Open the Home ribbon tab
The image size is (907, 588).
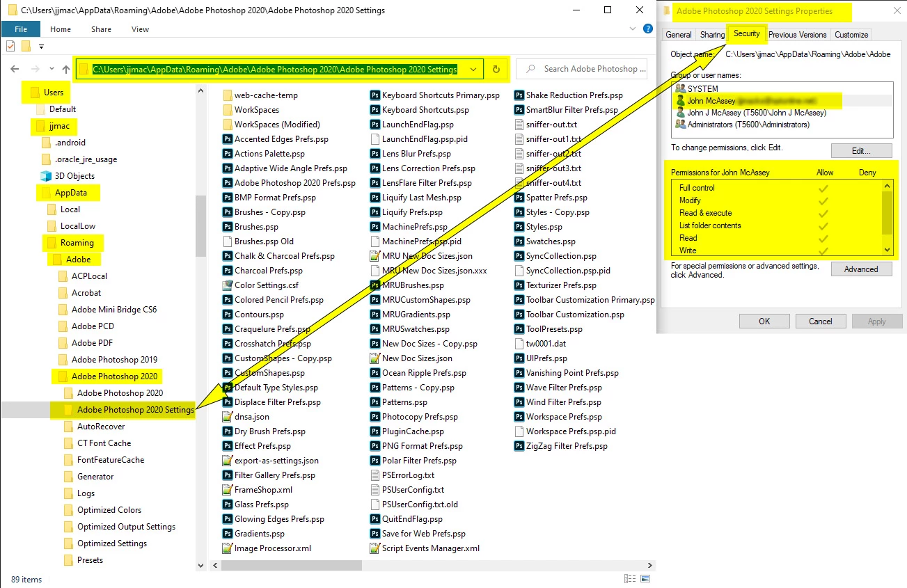(x=61, y=29)
